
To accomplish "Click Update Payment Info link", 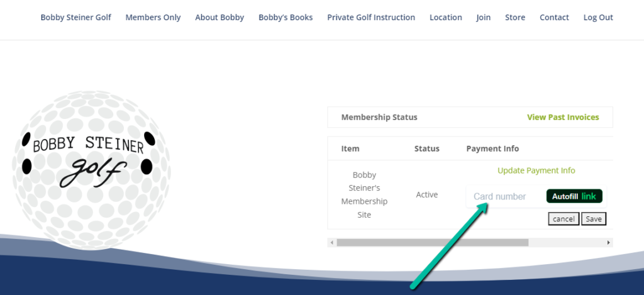I will (536, 170).
